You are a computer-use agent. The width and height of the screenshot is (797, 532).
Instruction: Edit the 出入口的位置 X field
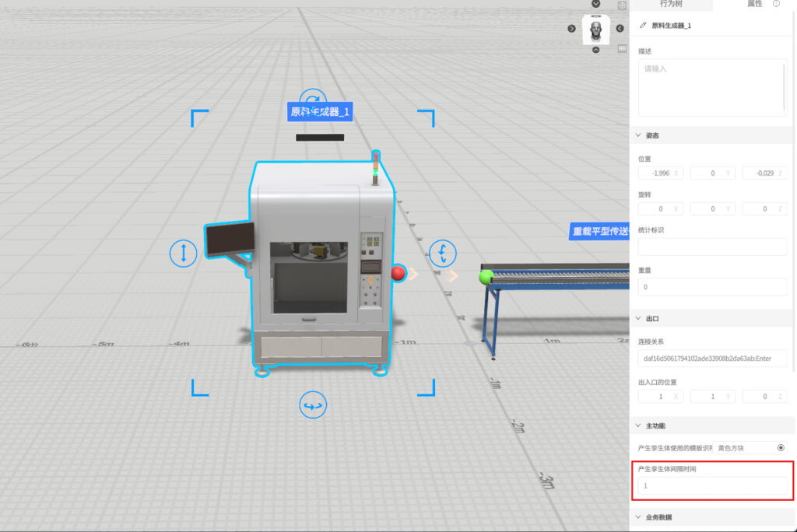(660, 397)
